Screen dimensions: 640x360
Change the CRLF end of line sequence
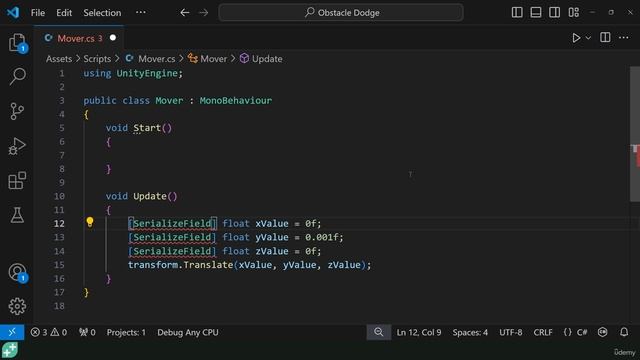(543, 332)
